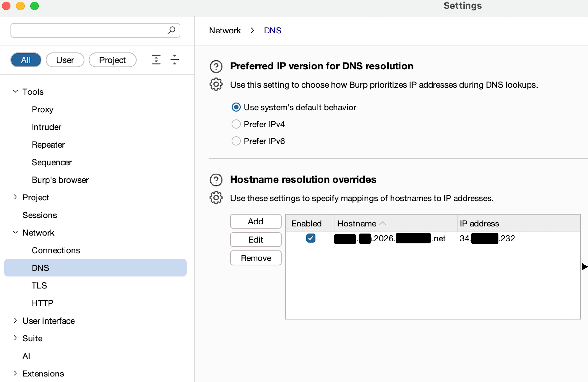Switch to the Project settings filter
Screen dimensions: 588x382
point(112,60)
